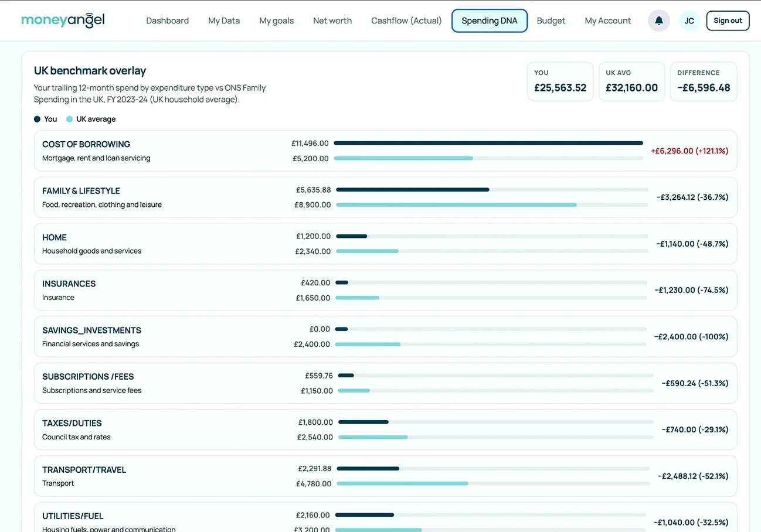
Task: Go to My Data
Action: coord(224,21)
